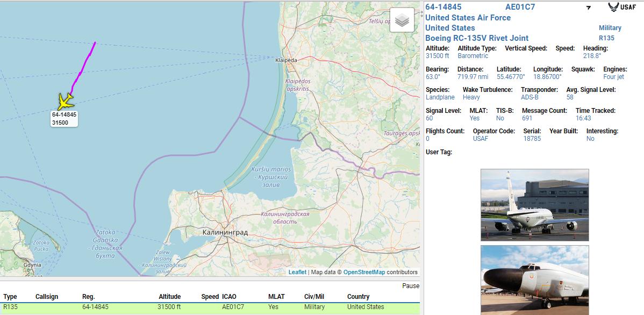Image resolution: width=644 pixels, height=315 pixels.
Task: Open the RC-135 hangar photo thumbnail
Action: 535,205
